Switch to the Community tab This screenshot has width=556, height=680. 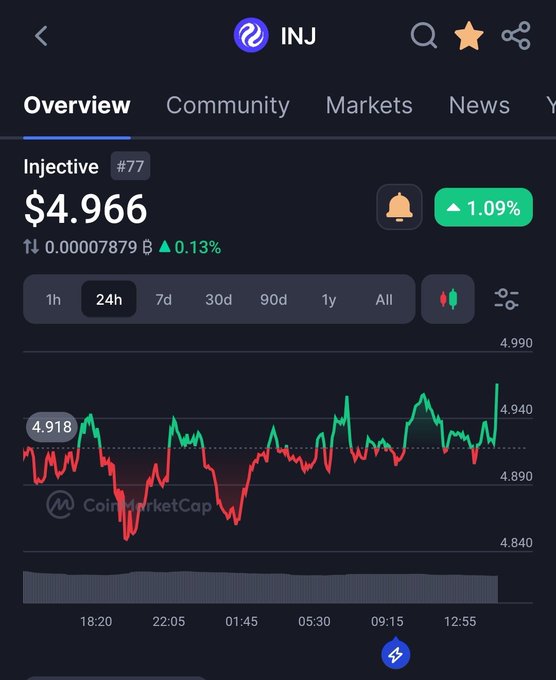tap(228, 105)
